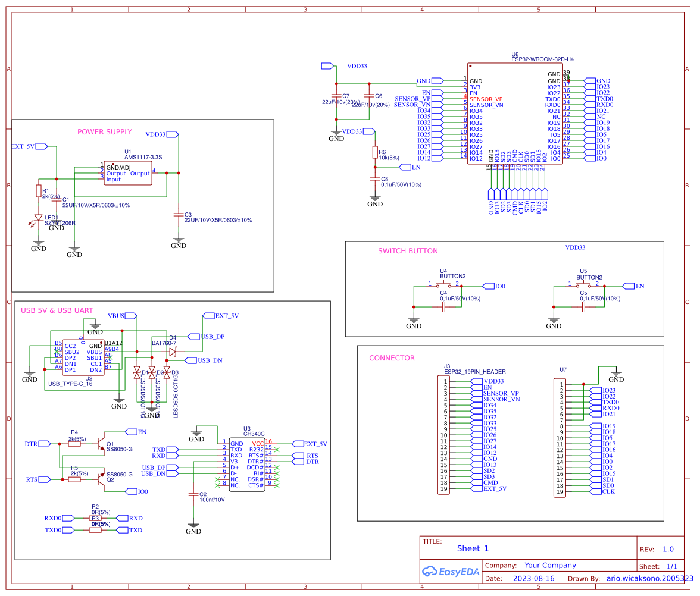
Task: Select capacitor C3 in the power supply
Action: [x=179, y=215]
